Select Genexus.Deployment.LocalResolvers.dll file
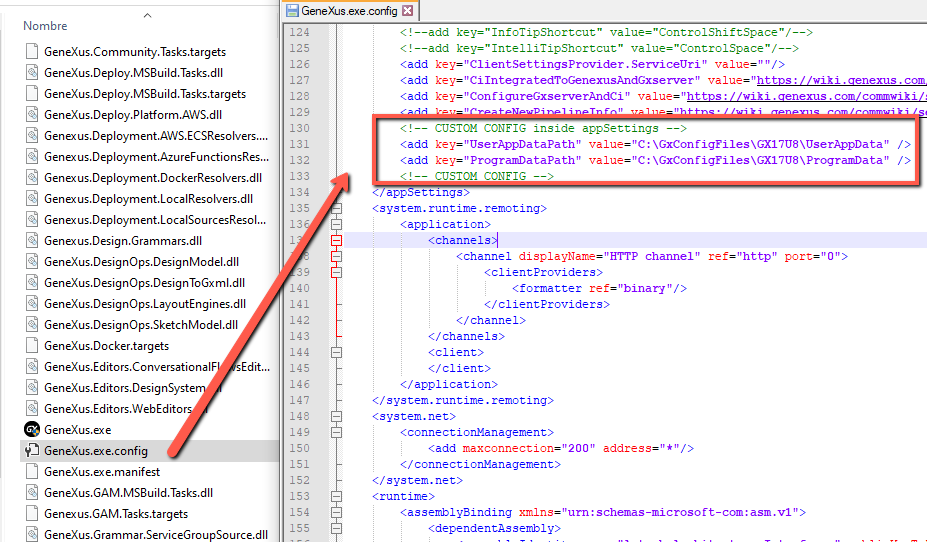 tap(148, 199)
